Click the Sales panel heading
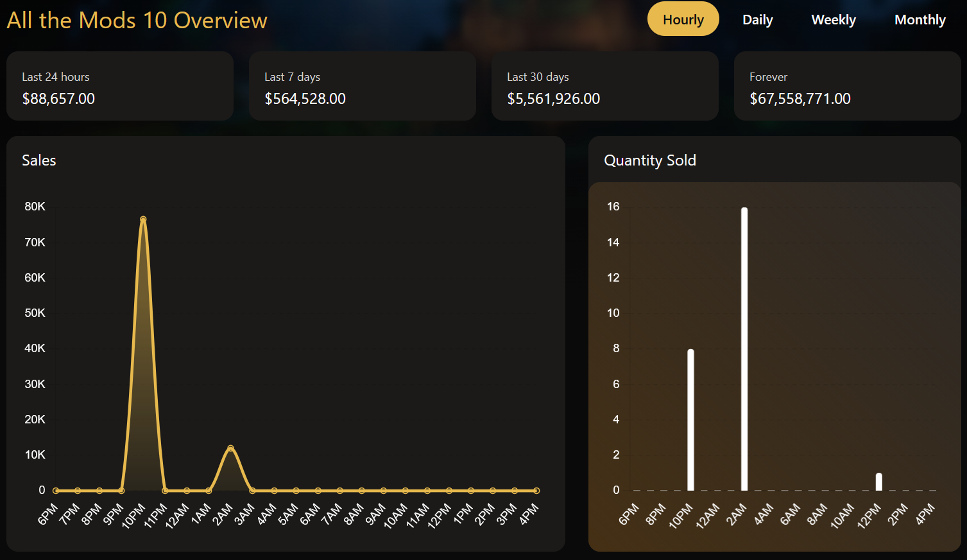967x560 pixels. click(x=39, y=160)
